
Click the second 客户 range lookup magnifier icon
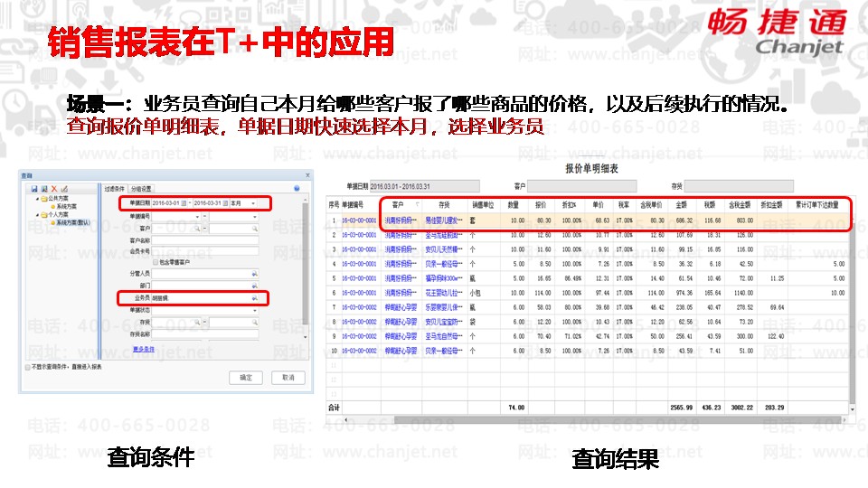click(255, 229)
